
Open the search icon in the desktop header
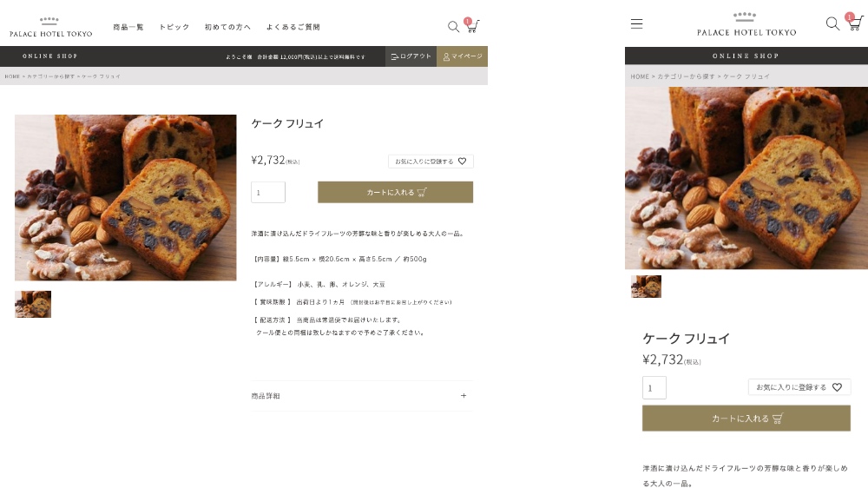point(453,26)
